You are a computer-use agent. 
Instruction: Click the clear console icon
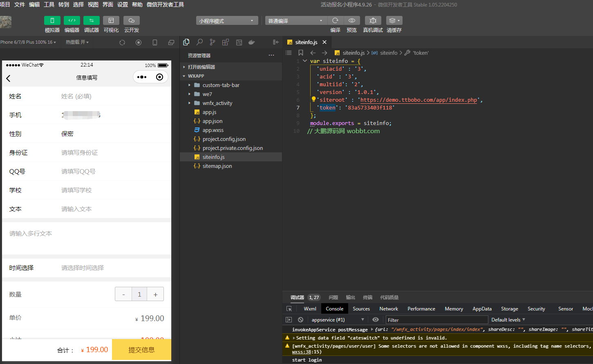coord(301,320)
